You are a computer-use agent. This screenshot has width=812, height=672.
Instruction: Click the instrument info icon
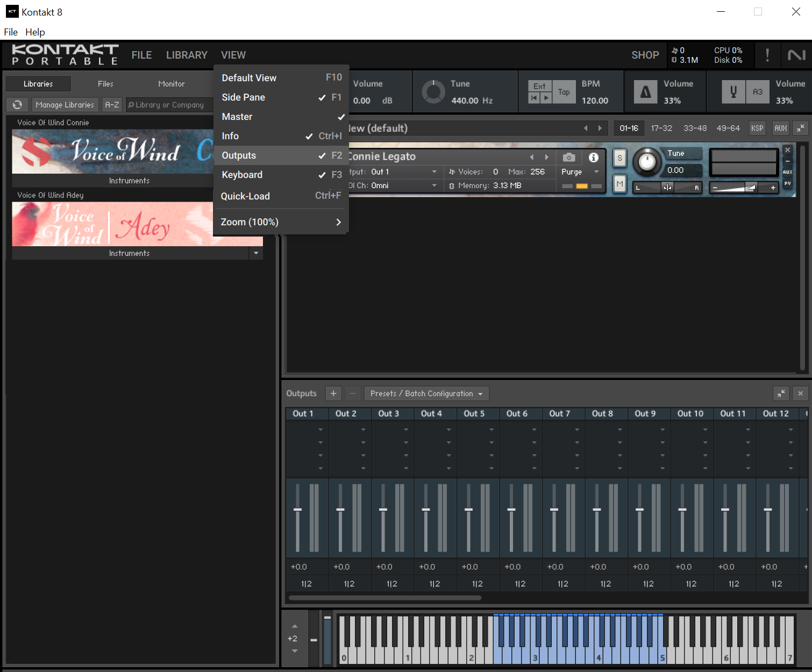point(593,158)
